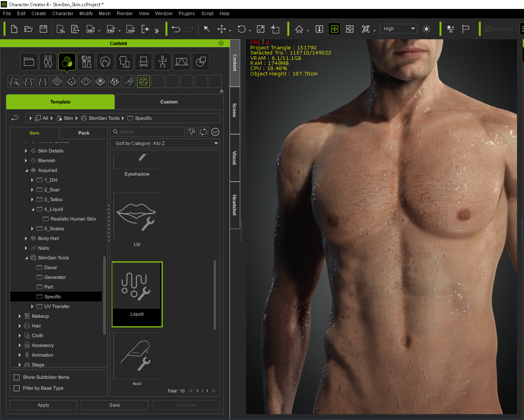Click in the Search field

coord(148,132)
